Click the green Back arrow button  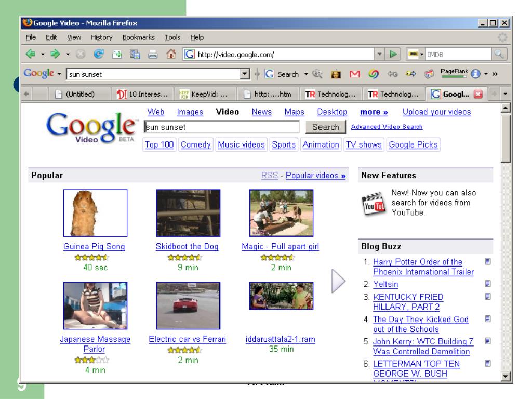[31, 54]
